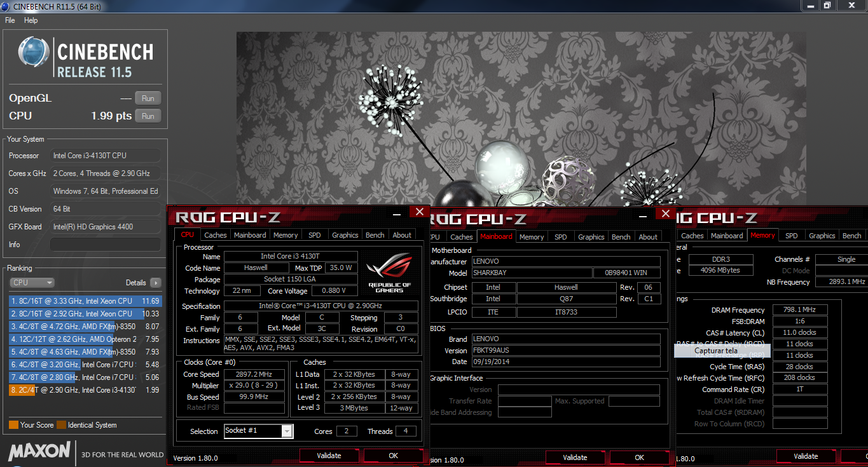Click the MAXON logo
868x467 pixels.
point(39,451)
